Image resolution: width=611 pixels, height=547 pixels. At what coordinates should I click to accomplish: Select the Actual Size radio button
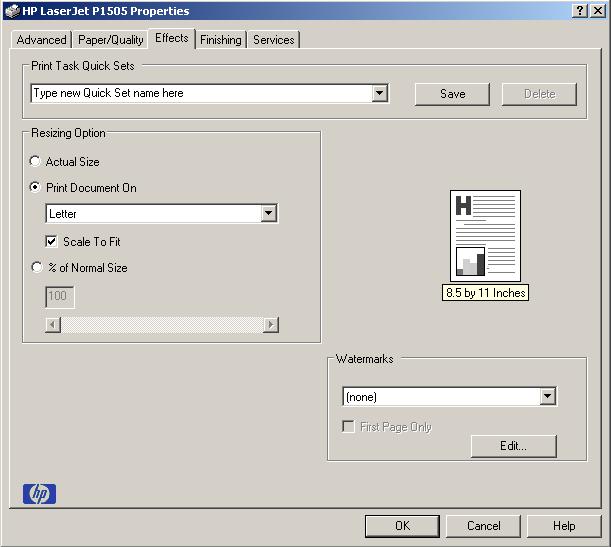tap(35, 161)
